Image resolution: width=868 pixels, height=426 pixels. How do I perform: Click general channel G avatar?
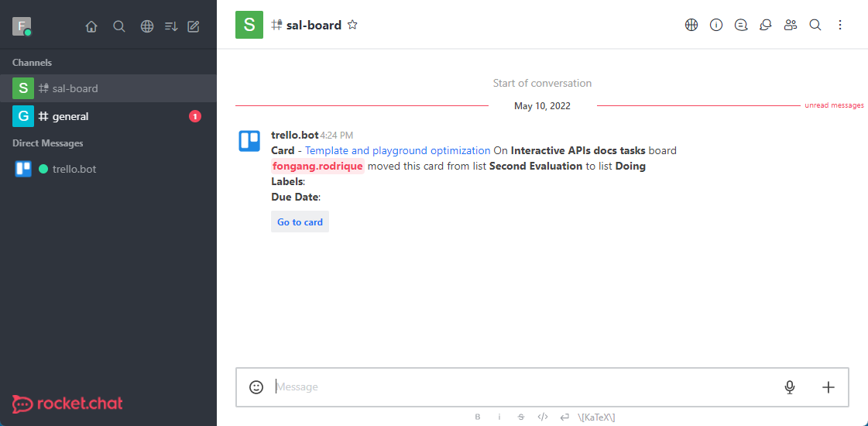coord(23,116)
